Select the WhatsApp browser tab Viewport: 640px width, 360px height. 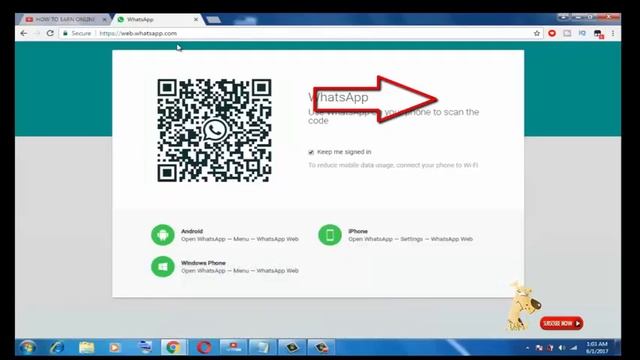157,19
